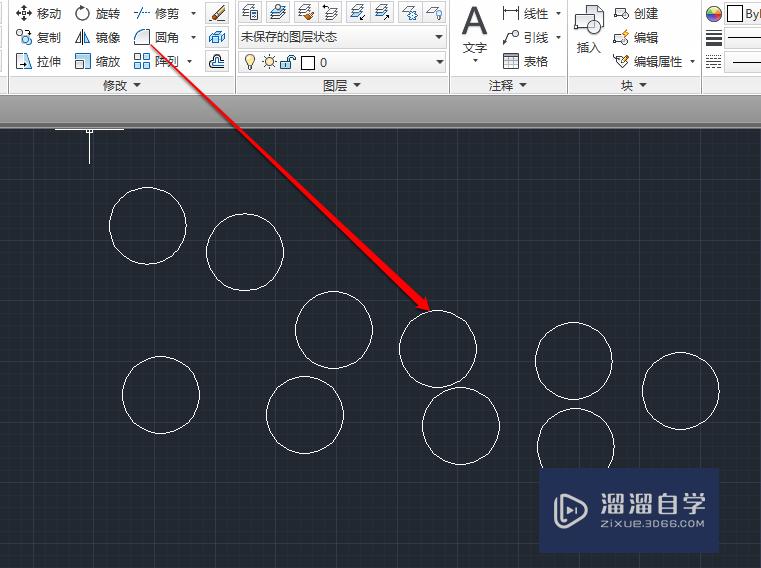
Task: Click the Layer Previous icon
Action: pos(330,12)
